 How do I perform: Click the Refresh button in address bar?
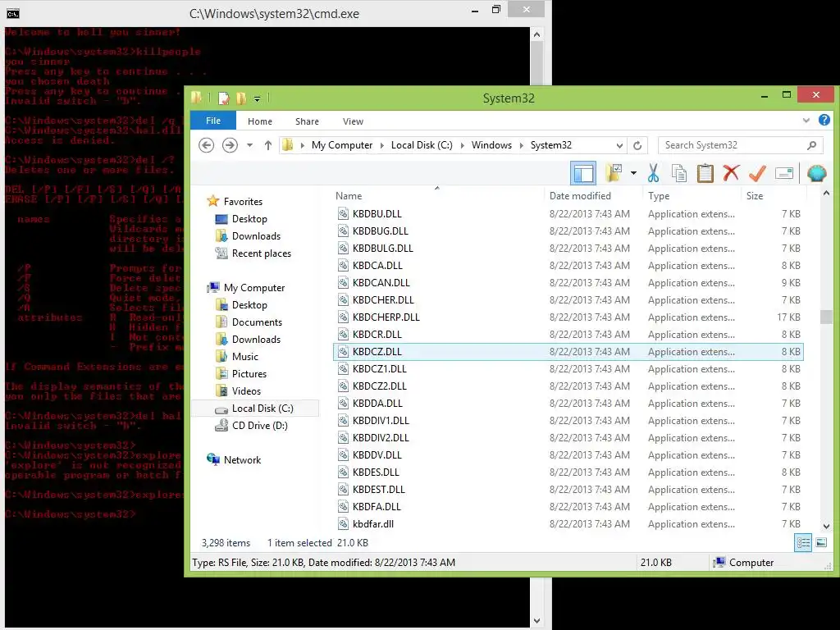click(x=637, y=145)
